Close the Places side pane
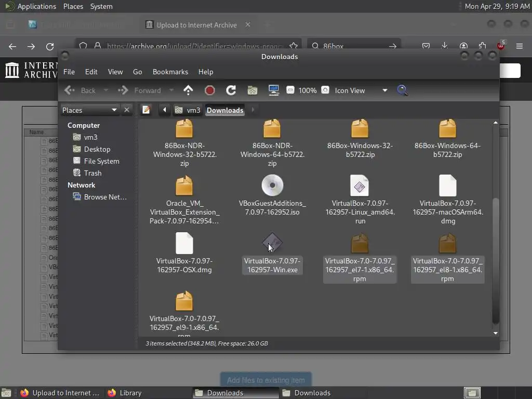 coord(127,110)
